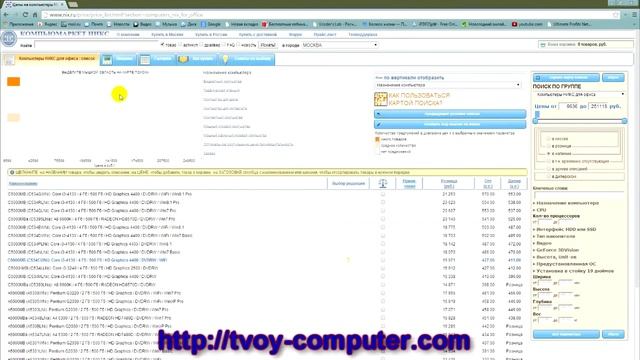640x360 pixels.
Task: Open the youtube.com bookmark
Action: (x=527, y=24)
